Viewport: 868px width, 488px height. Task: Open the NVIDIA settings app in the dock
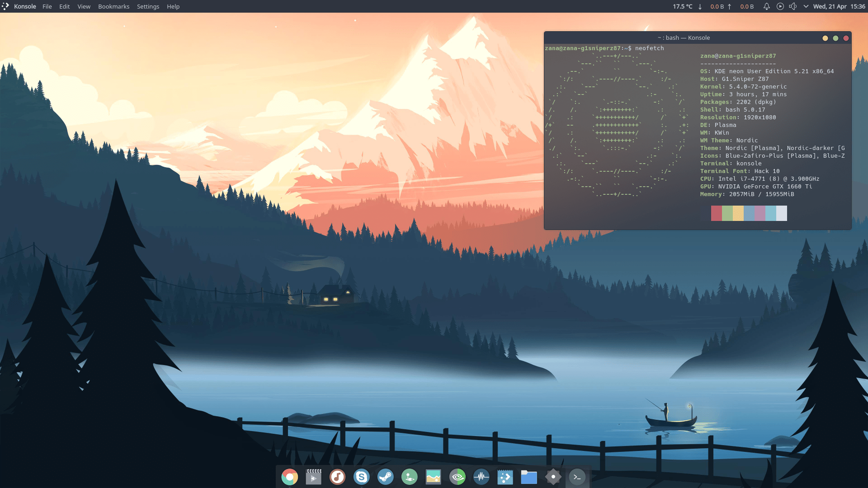coord(458,477)
